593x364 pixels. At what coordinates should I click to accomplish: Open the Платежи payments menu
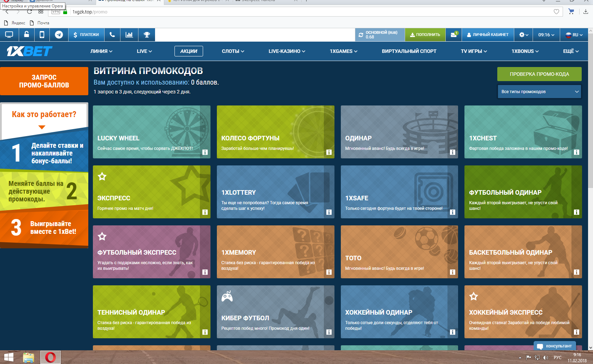(86, 35)
